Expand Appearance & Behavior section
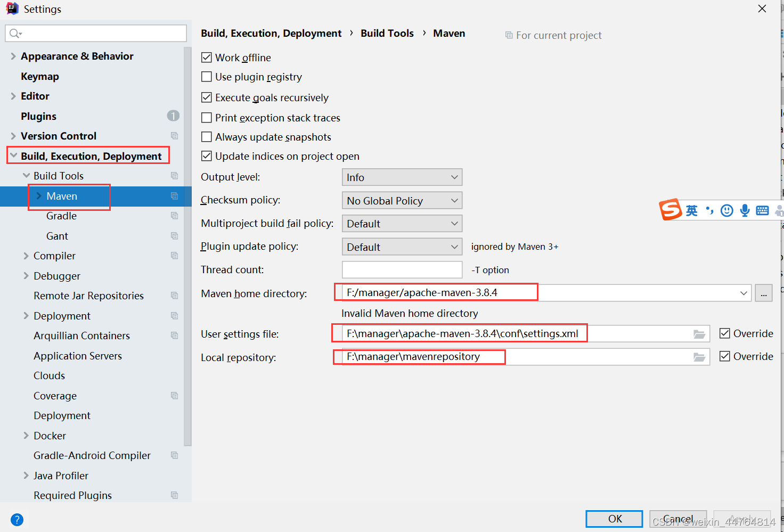 pos(13,56)
